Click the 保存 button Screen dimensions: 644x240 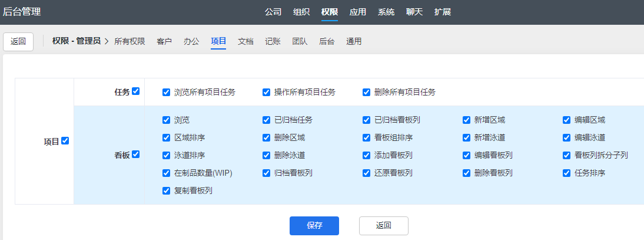tap(314, 225)
